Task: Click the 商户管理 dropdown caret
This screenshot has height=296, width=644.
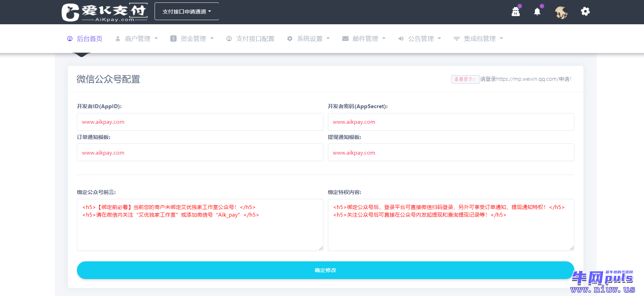Action: [x=156, y=38]
